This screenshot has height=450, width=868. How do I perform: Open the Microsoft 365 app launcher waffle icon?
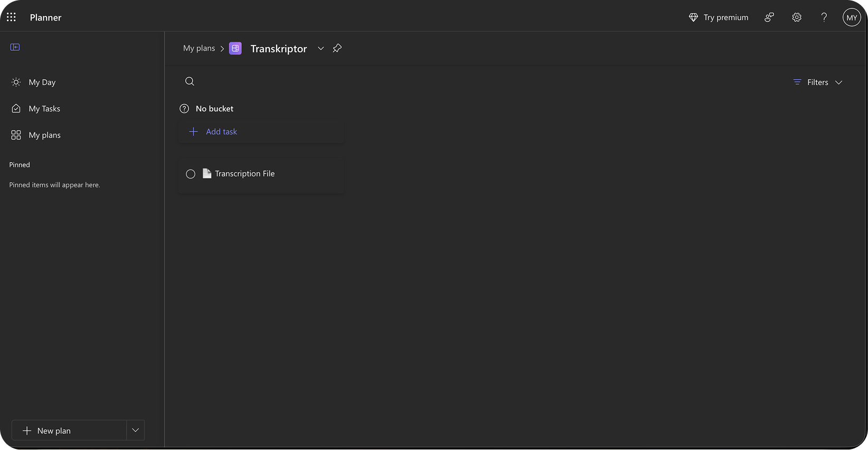(x=11, y=16)
